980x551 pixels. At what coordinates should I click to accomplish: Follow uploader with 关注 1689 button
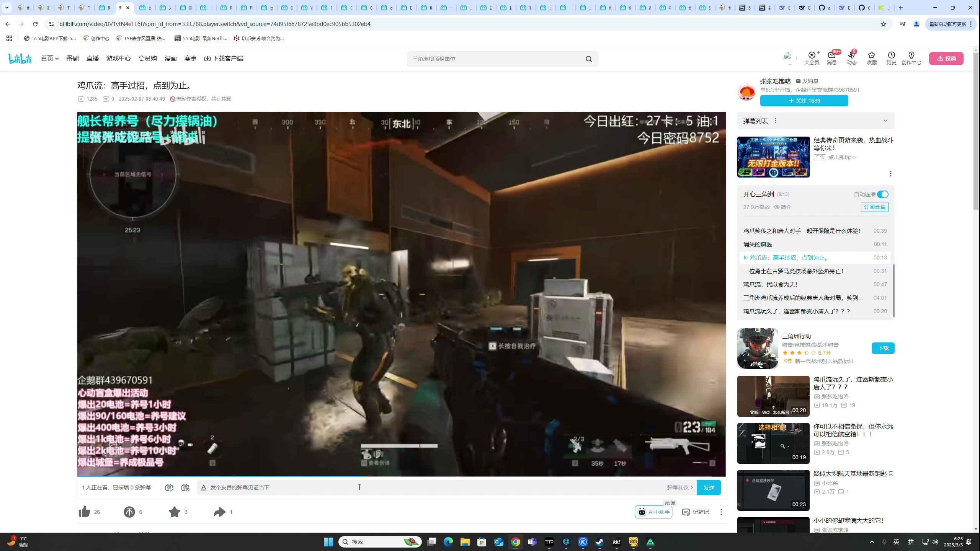click(804, 101)
